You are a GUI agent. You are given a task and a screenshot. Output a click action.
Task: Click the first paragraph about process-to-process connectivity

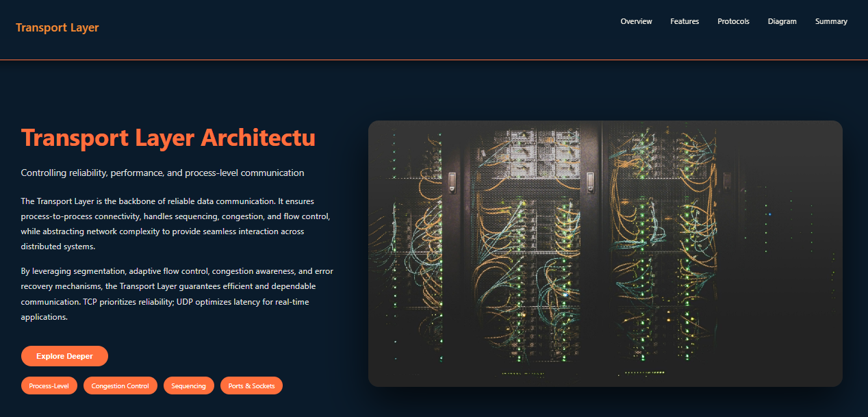tap(175, 223)
